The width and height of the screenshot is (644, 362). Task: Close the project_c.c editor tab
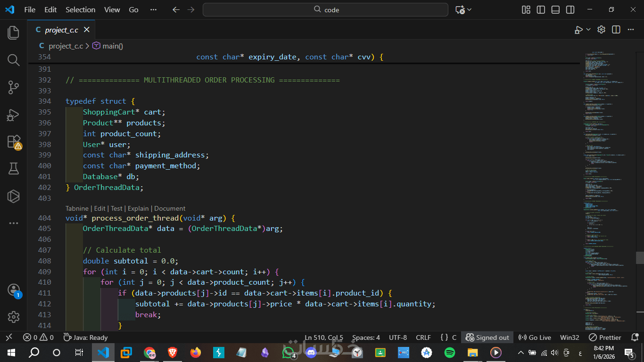[87, 30]
